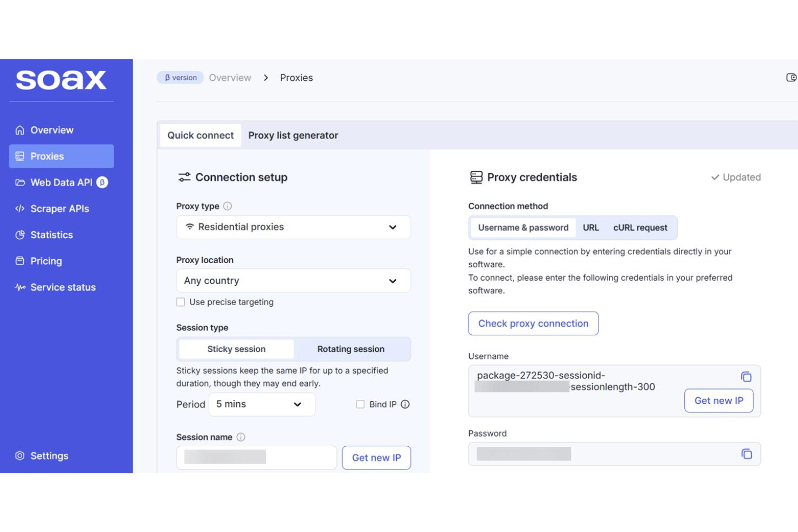Open the Period 5 mins dropdown
Viewport: 798px width, 532px height.
point(262,404)
